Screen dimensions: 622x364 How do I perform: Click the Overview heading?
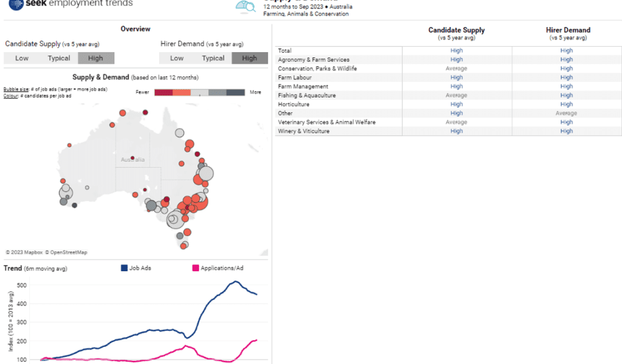tap(135, 29)
